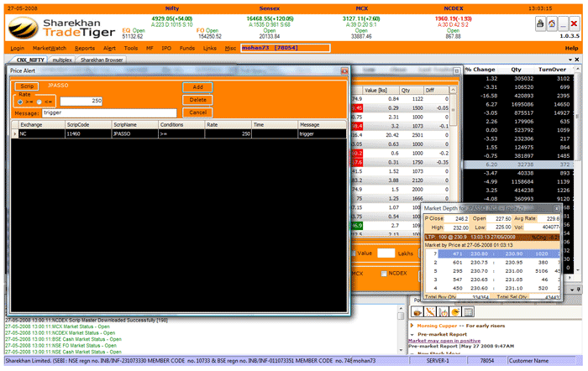Image resolution: width=588 pixels, height=371 pixels.
Task: Open the IPO menu
Action: 166,49
